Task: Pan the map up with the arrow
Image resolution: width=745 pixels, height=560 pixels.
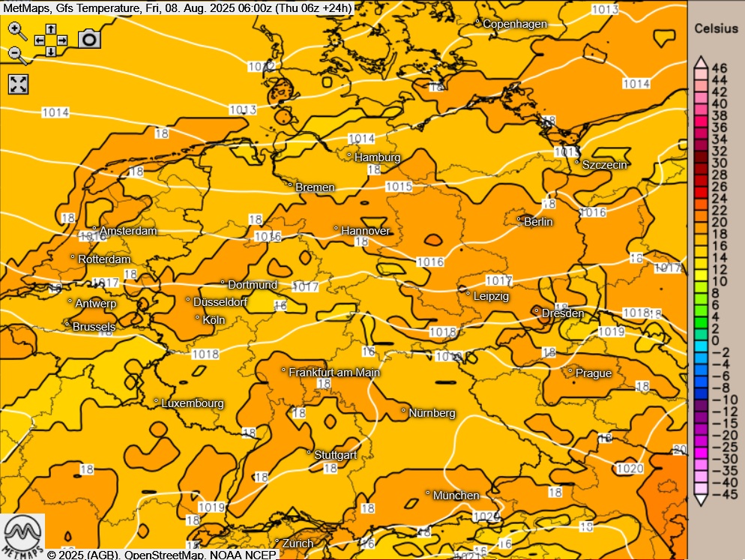Action: pyautogui.click(x=51, y=29)
